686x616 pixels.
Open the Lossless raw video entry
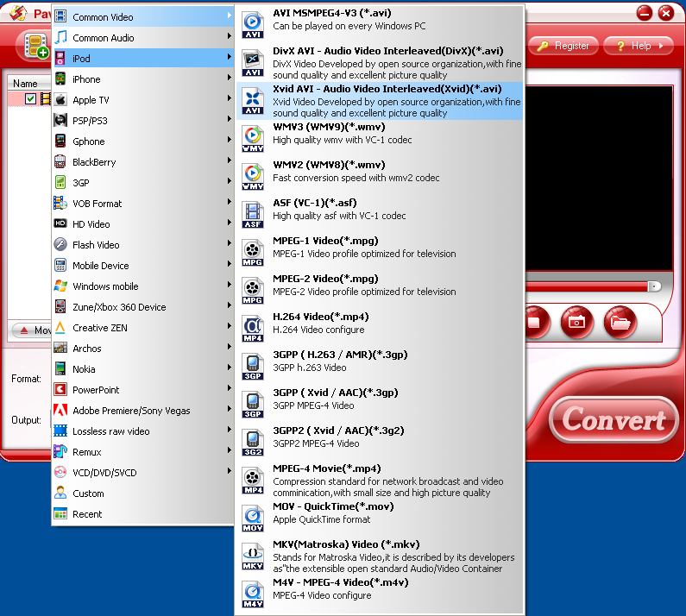tap(142, 431)
